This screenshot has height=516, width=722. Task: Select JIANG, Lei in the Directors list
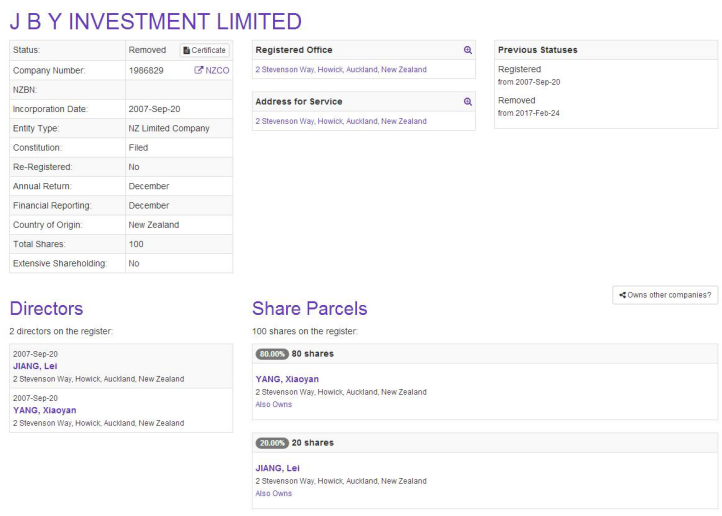[35, 366]
